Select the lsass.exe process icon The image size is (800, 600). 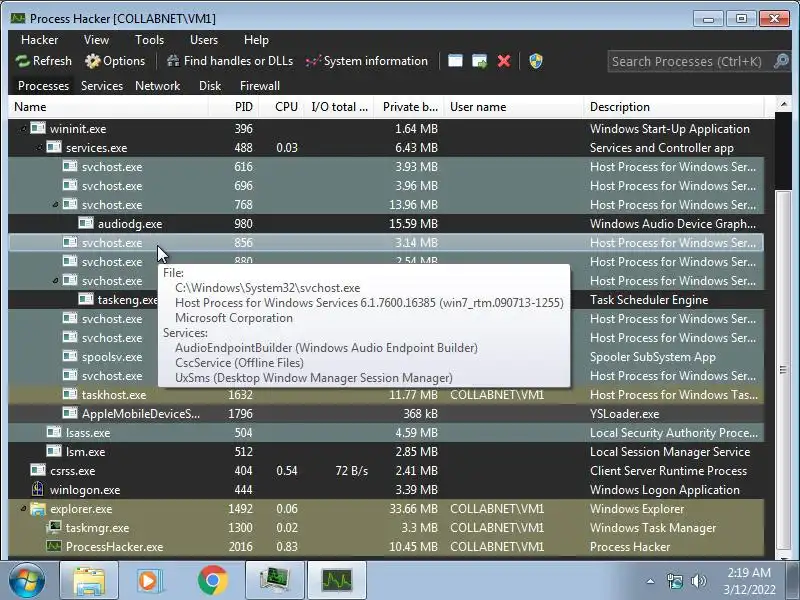(54, 432)
